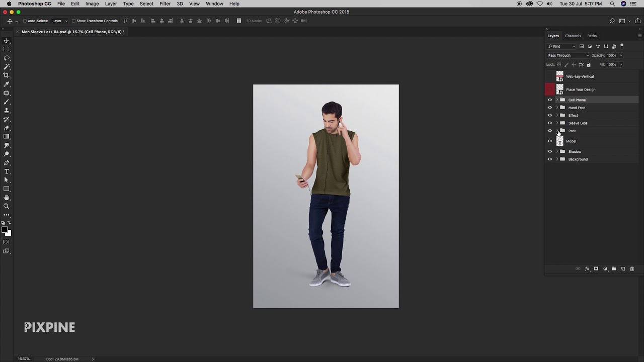Viewport: 644px width, 362px height.
Task: Open the Kind filter dropdown
Action: point(561,46)
